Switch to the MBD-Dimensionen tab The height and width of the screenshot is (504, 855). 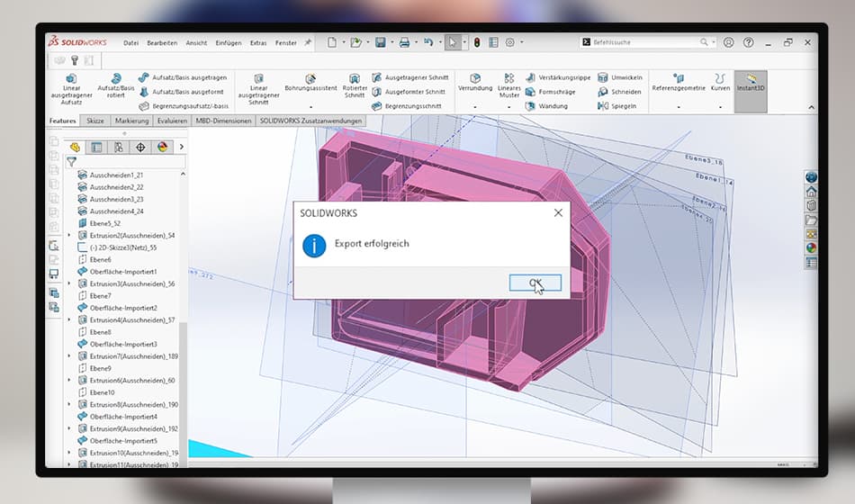point(223,121)
